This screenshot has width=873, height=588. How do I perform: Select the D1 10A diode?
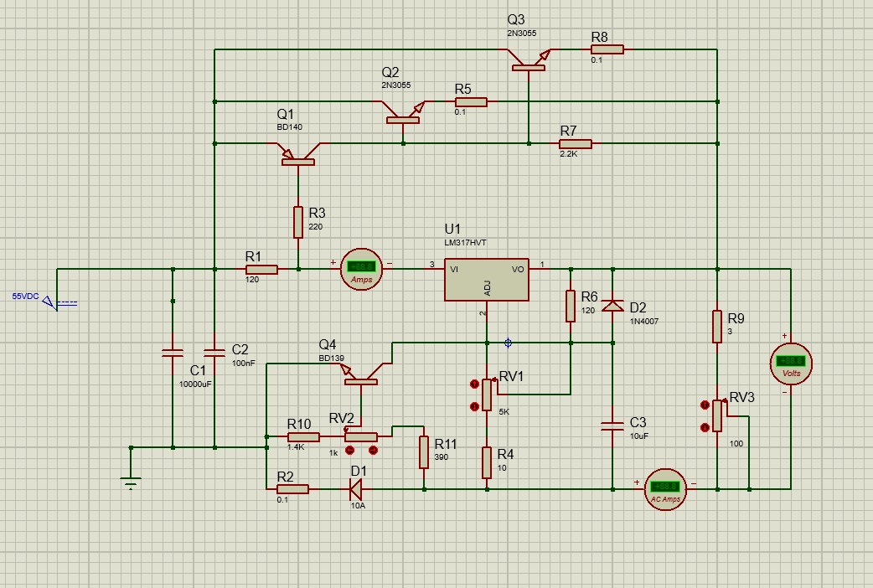[x=356, y=488]
